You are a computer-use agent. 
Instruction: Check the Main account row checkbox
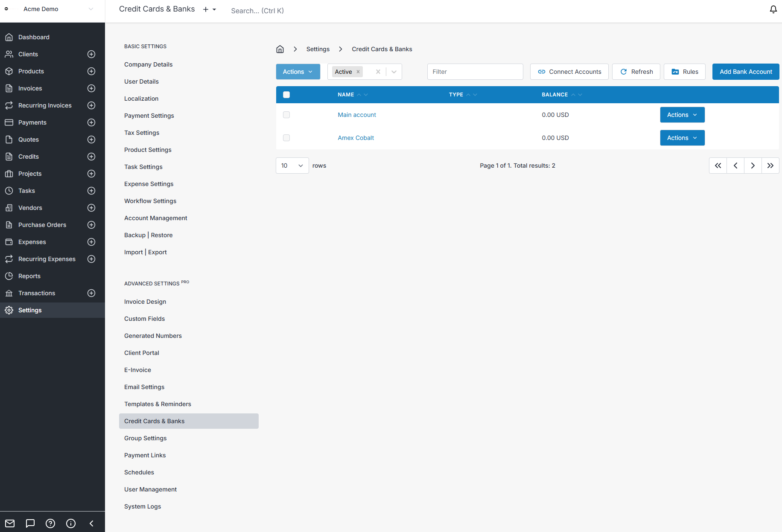point(286,115)
